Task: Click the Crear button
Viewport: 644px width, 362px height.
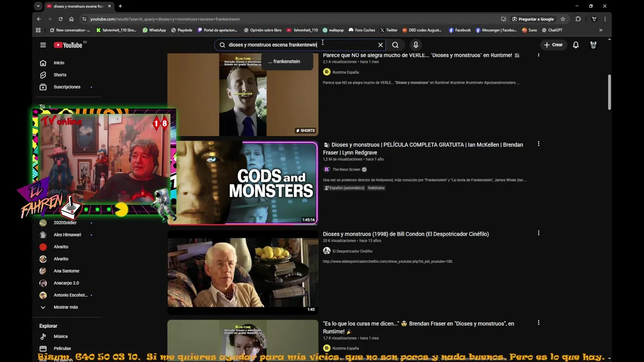Action: click(x=553, y=45)
